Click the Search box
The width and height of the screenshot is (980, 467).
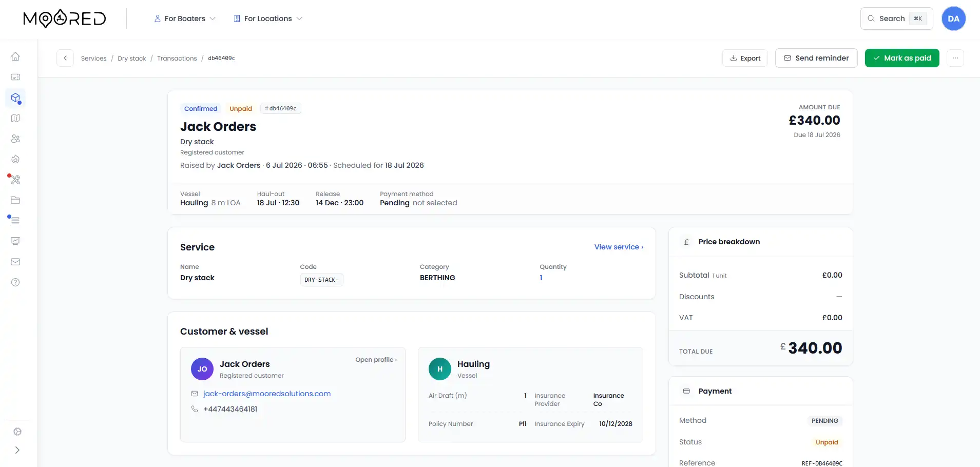[x=896, y=18]
